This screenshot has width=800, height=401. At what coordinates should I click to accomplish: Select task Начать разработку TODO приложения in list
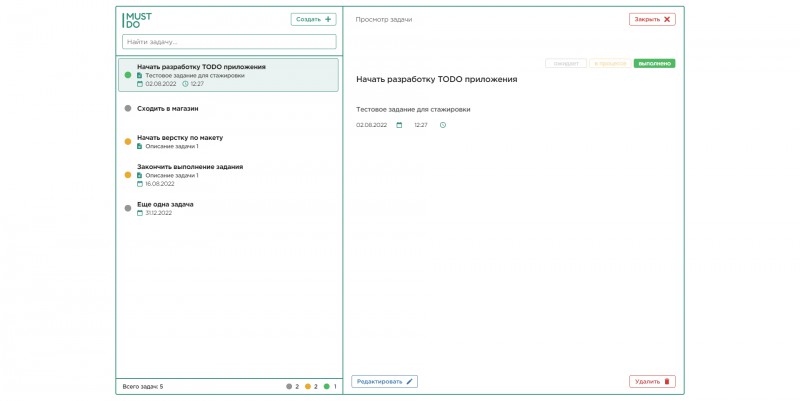coord(228,75)
